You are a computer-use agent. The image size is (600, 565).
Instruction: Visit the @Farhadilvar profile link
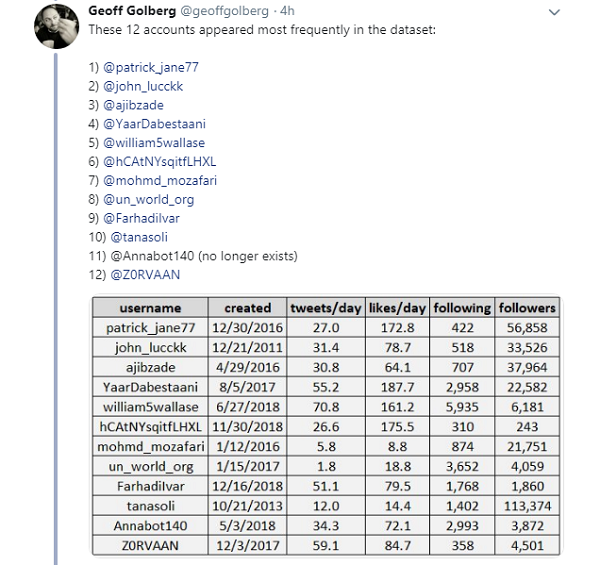142,218
